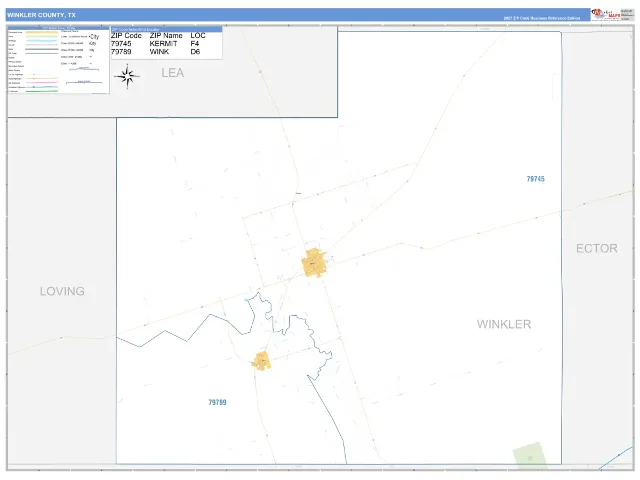Click the Market Maps logo in header
This screenshot has height=480, width=640.
[606, 14]
